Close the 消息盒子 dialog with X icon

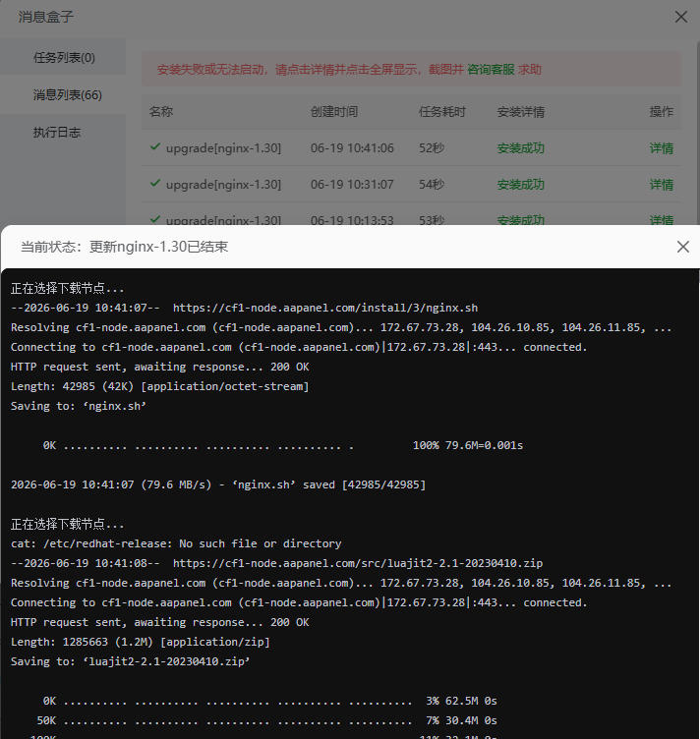tap(680, 17)
